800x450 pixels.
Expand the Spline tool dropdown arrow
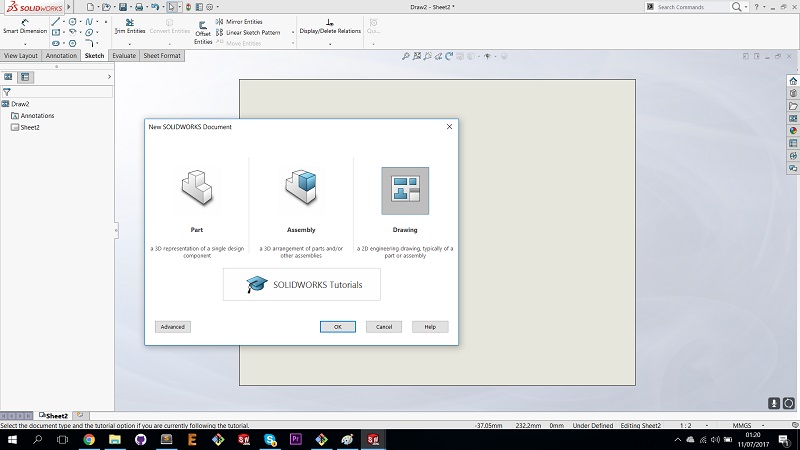point(97,22)
